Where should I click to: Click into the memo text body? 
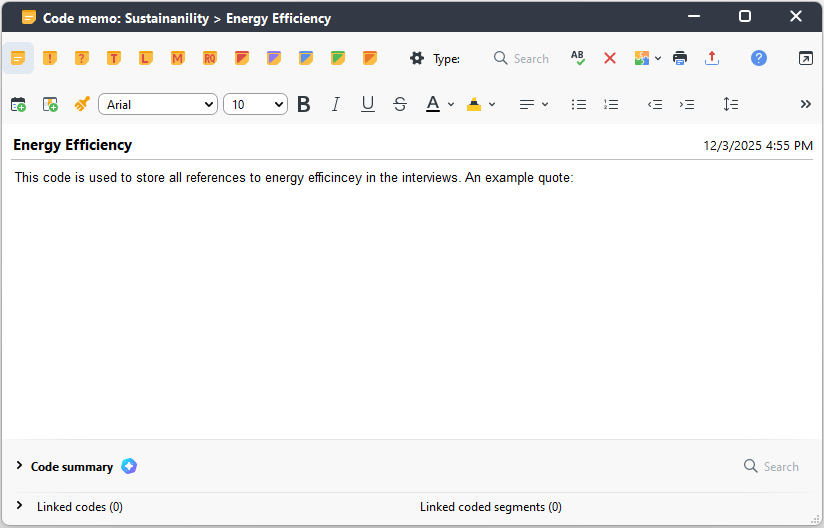click(412, 299)
